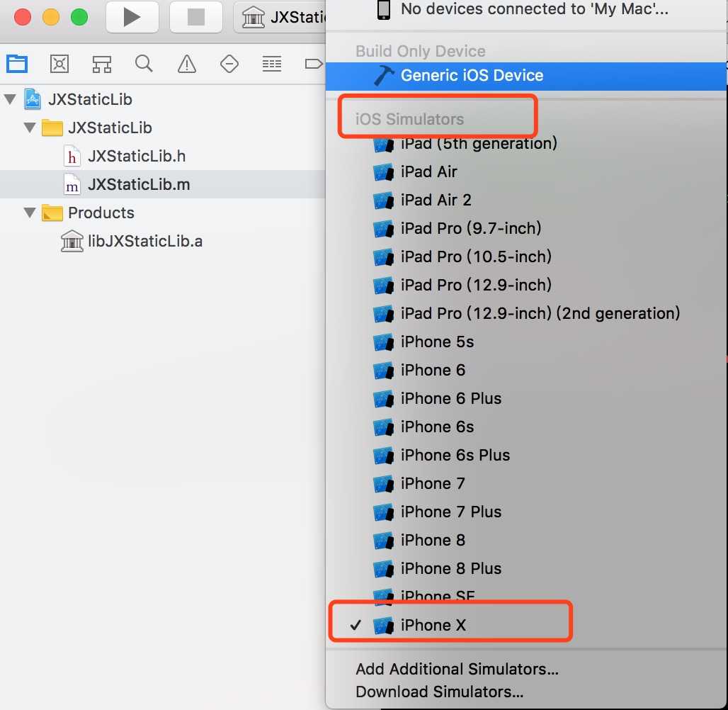This screenshot has width=728, height=710.
Task: Choose iPad Pro (12.9-inch) (2nd generation)
Action: pos(526,313)
